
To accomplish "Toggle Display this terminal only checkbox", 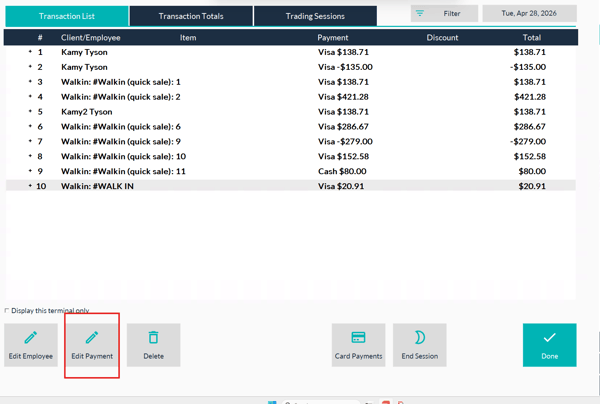I will (x=7, y=311).
